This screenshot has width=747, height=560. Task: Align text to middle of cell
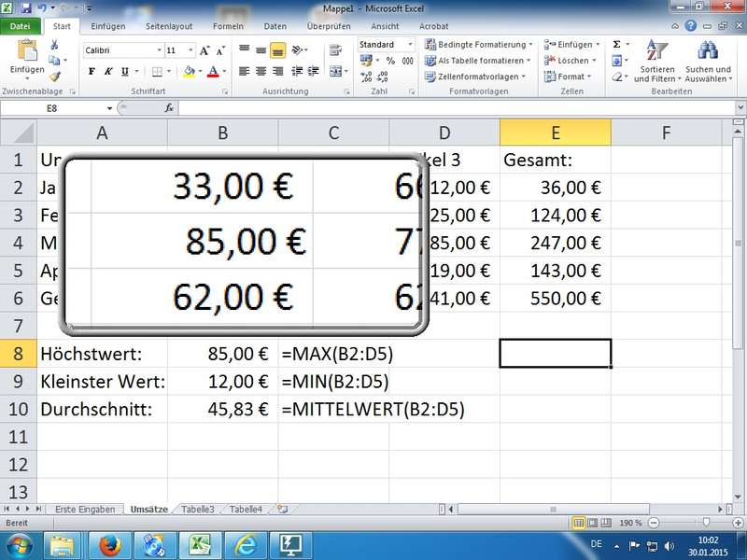click(261, 49)
